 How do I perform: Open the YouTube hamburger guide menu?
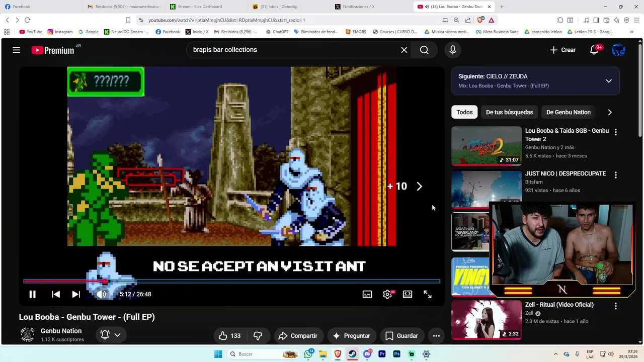pos(17,50)
